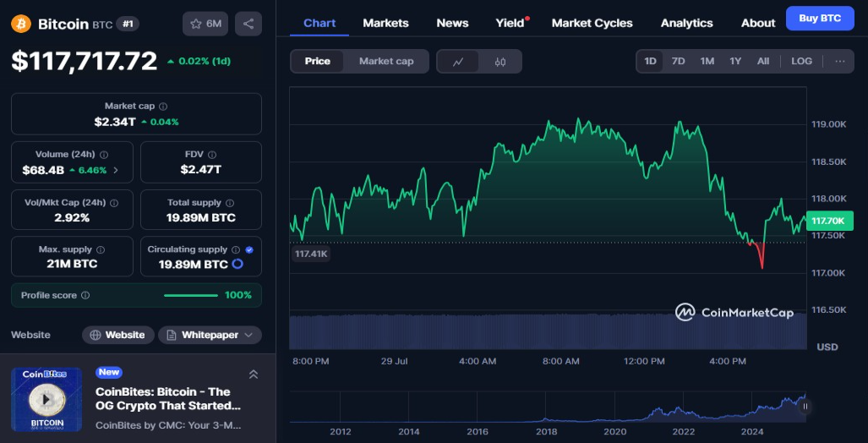The height and width of the screenshot is (443, 868).
Task: Open the Markets tab
Action: pos(386,24)
